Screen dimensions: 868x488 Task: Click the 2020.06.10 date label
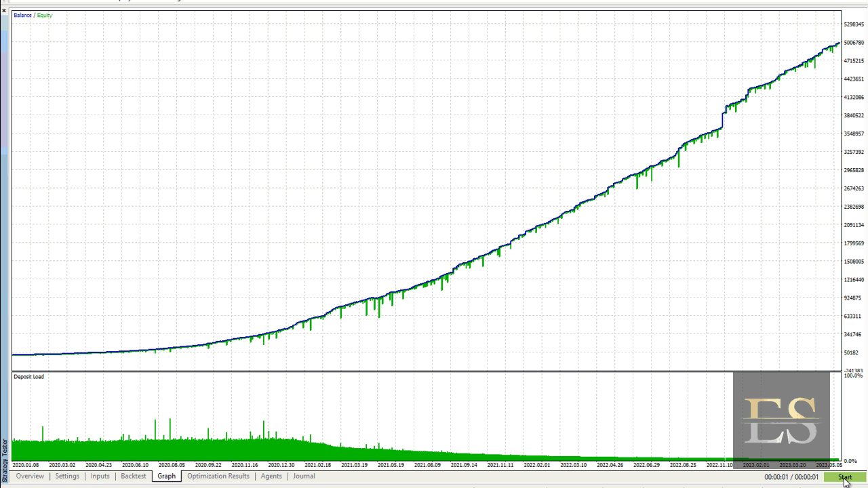[135, 466]
